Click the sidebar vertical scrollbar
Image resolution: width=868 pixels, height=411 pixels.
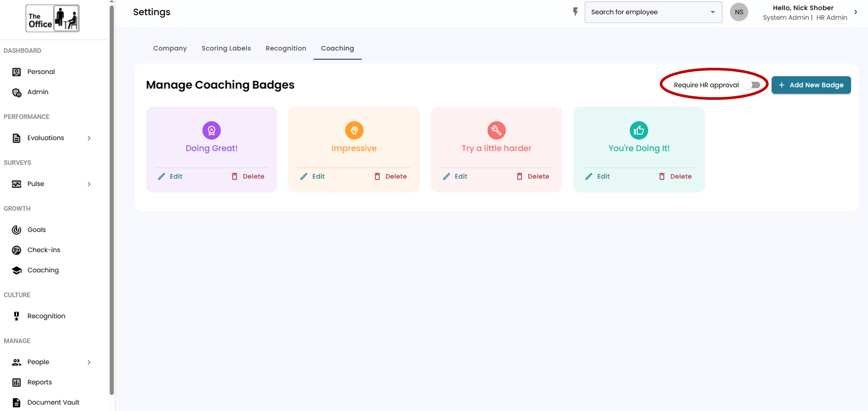click(112, 200)
